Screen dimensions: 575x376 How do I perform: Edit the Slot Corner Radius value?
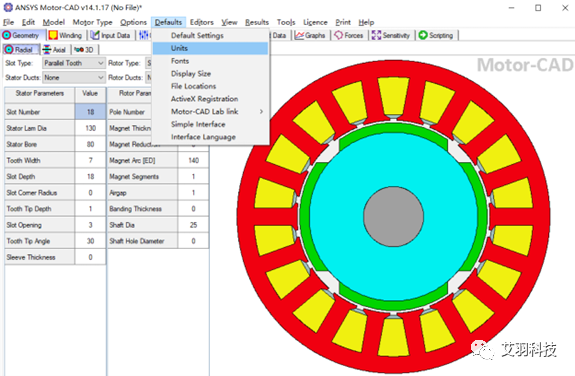[x=90, y=193]
